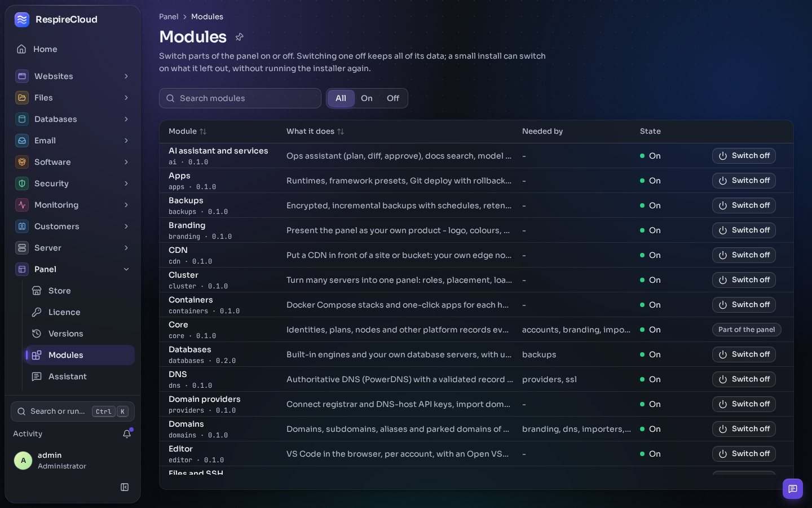This screenshot has height=508, width=812.
Task: Click the Server rack icon
Action: (22, 248)
